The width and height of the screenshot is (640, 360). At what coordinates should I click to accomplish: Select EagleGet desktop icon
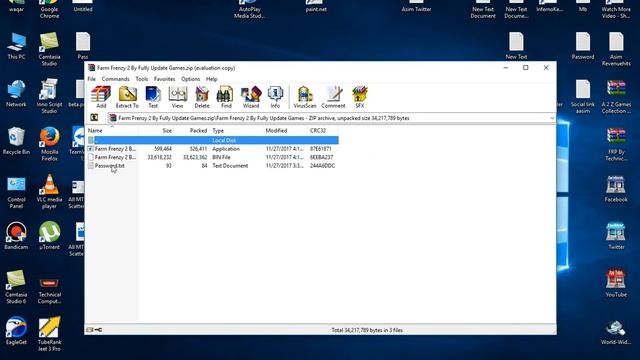pyautogui.click(x=16, y=331)
